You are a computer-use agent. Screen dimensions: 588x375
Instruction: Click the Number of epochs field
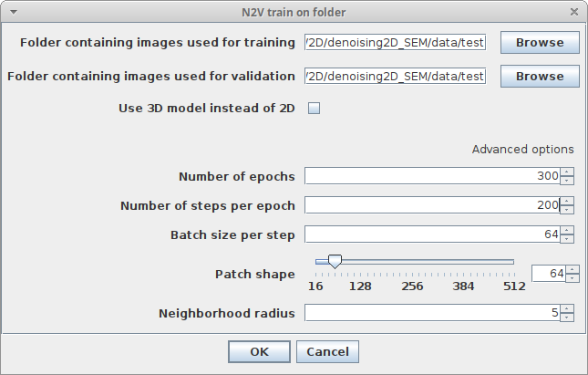432,176
